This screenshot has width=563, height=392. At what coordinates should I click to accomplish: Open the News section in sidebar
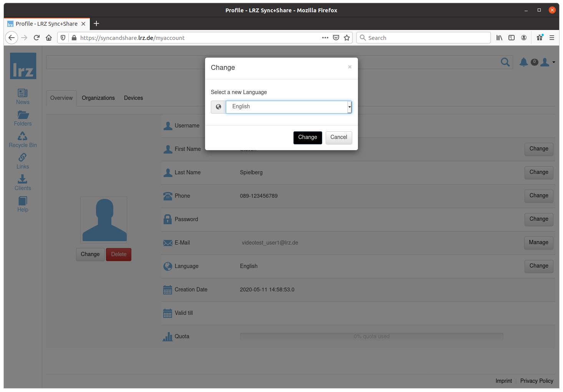23,97
